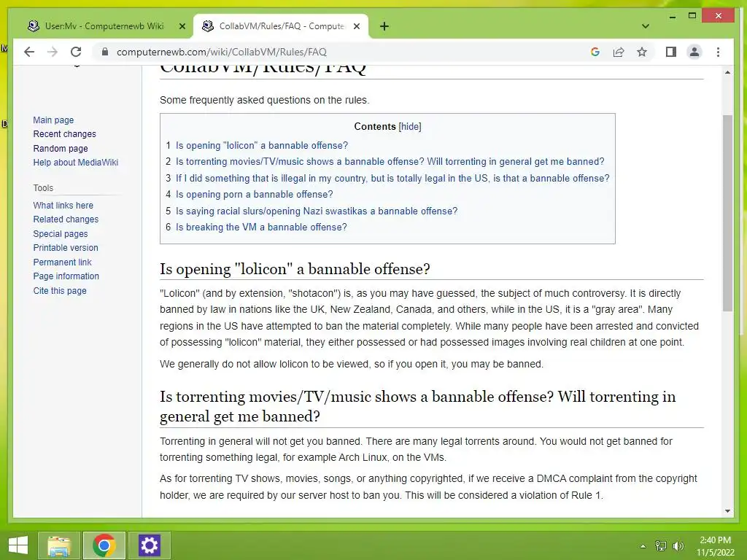Open volume control in tray

pos(678,546)
